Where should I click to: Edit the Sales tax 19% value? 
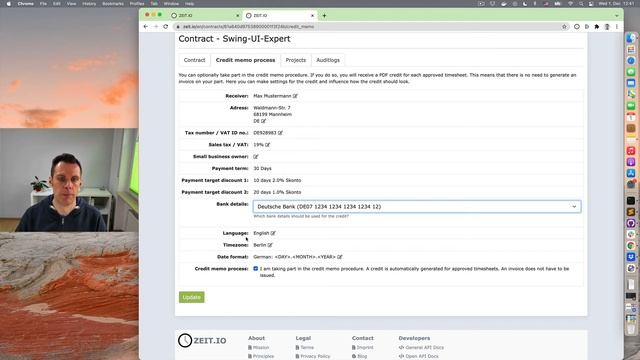pyautogui.click(x=268, y=144)
